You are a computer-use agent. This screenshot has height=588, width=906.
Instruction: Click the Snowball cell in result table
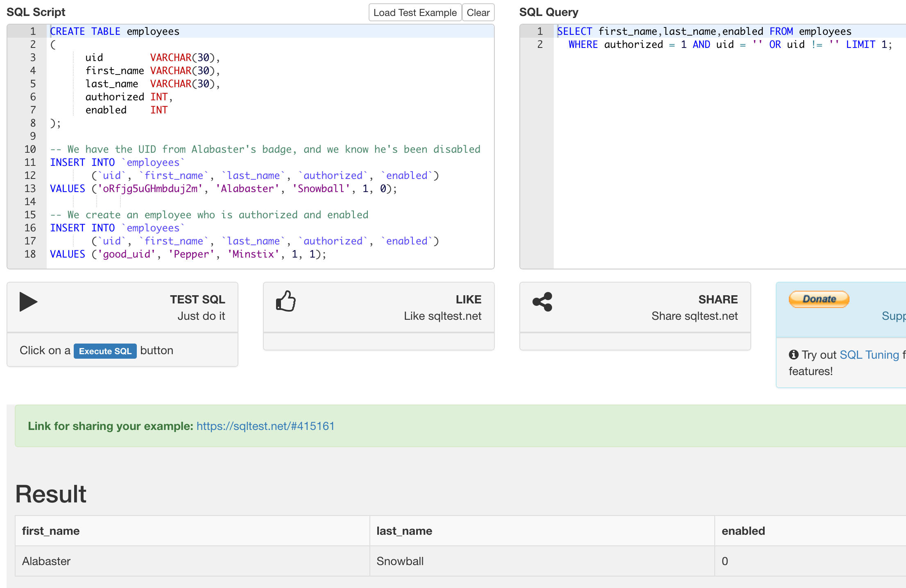click(400, 561)
